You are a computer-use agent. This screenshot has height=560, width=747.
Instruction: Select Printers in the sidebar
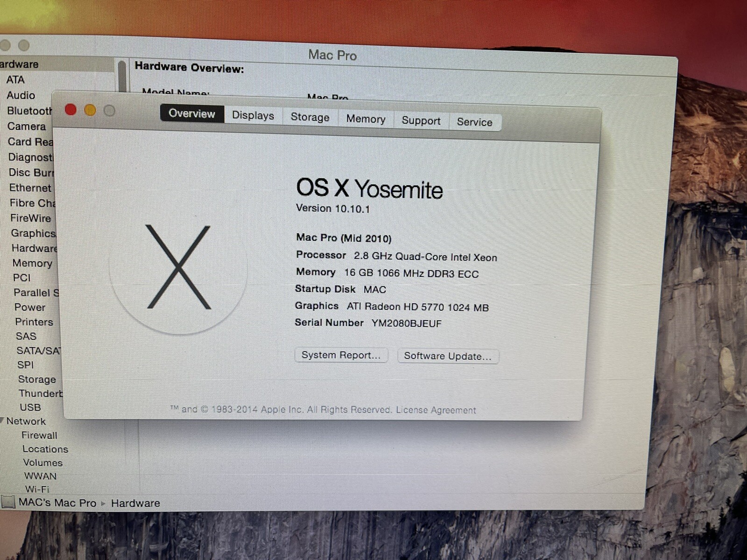point(34,322)
